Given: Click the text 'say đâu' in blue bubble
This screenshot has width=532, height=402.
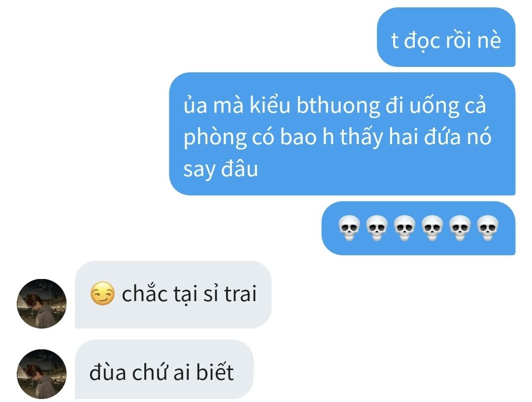Looking at the screenshot, I should [221, 169].
